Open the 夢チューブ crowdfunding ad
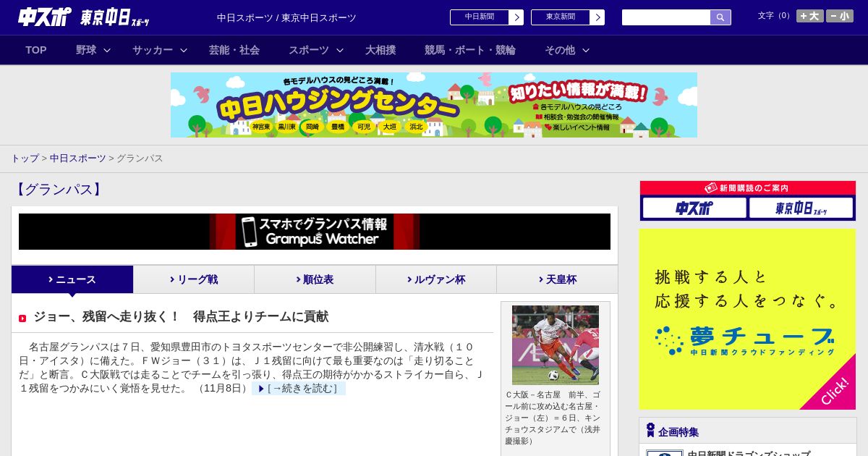This screenshot has width=868, height=456. coord(748,319)
